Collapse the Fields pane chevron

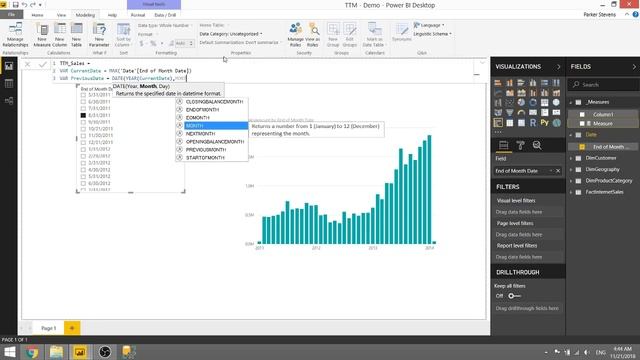coord(634,67)
